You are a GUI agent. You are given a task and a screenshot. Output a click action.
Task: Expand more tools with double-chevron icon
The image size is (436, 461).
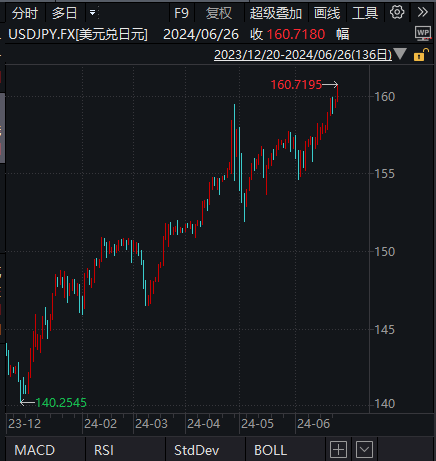[422, 13]
